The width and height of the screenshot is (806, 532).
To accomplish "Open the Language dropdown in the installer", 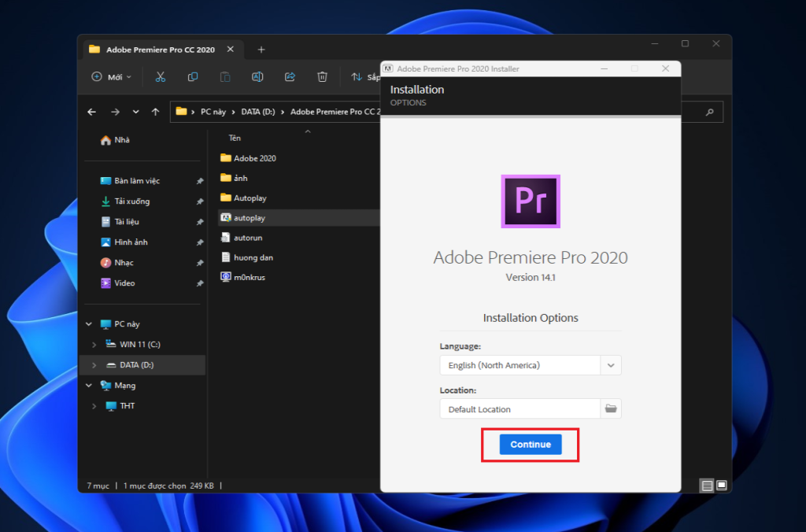I will tap(611, 365).
